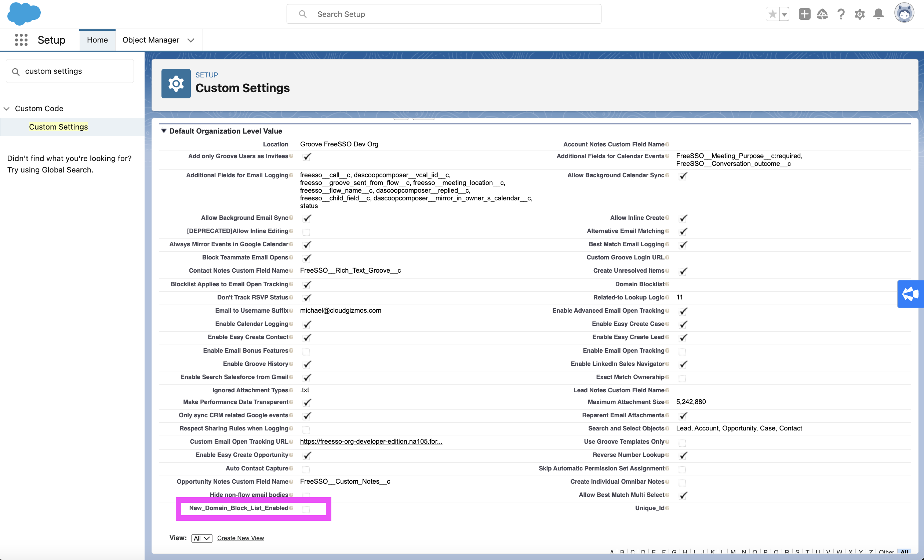924x560 pixels.
Task: Open the user profile avatar
Action: (x=904, y=14)
